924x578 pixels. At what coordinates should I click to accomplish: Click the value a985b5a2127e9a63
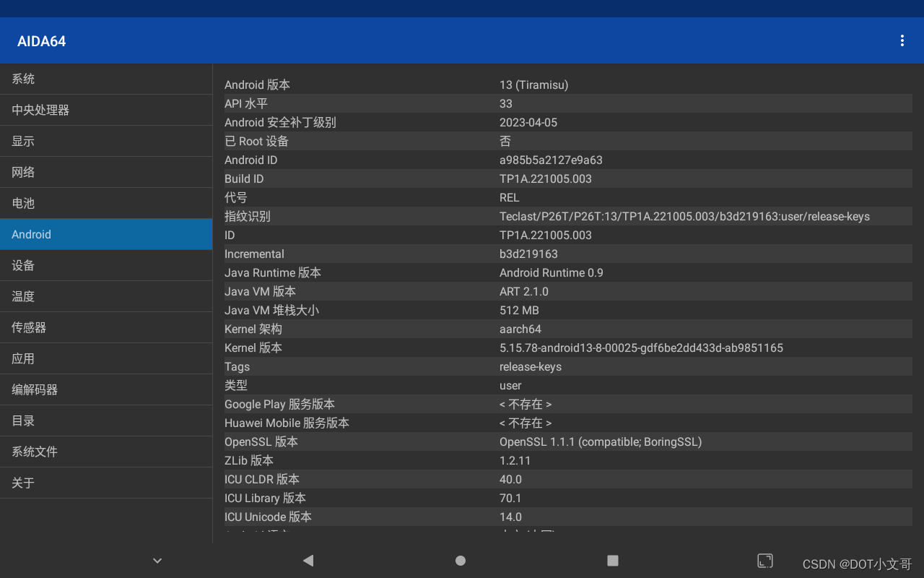[x=551, y=160]
